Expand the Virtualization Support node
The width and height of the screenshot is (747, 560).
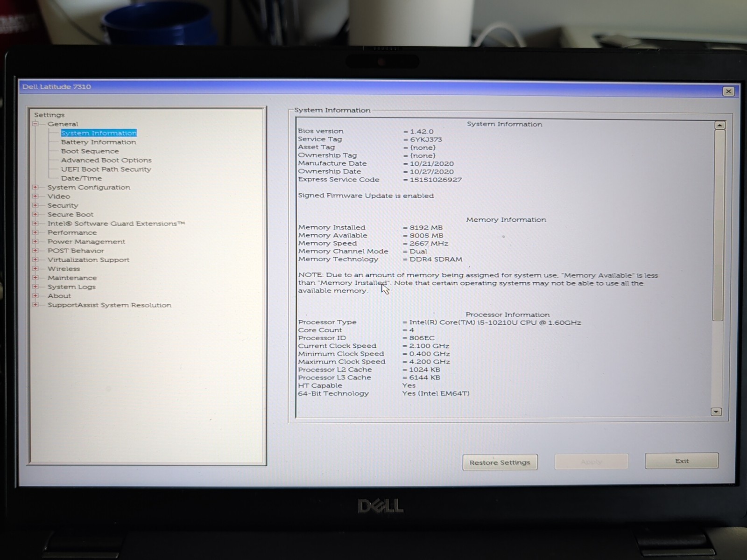(35, 259)
